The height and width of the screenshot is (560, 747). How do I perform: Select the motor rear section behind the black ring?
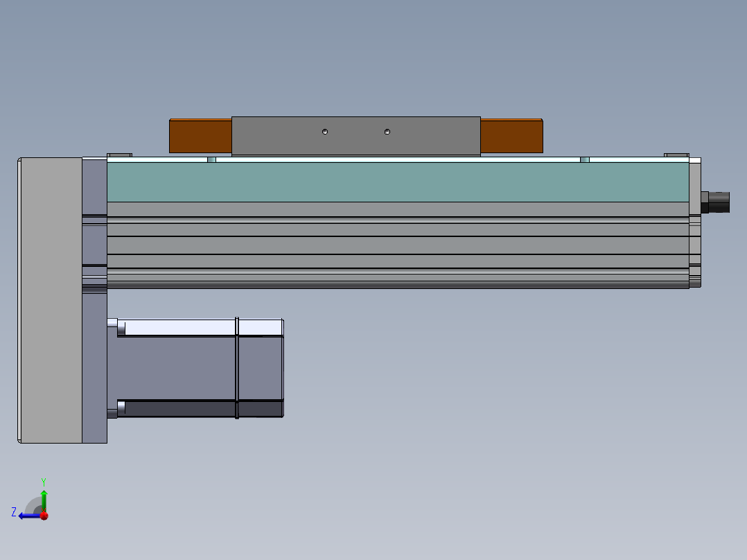pos(261,368)
